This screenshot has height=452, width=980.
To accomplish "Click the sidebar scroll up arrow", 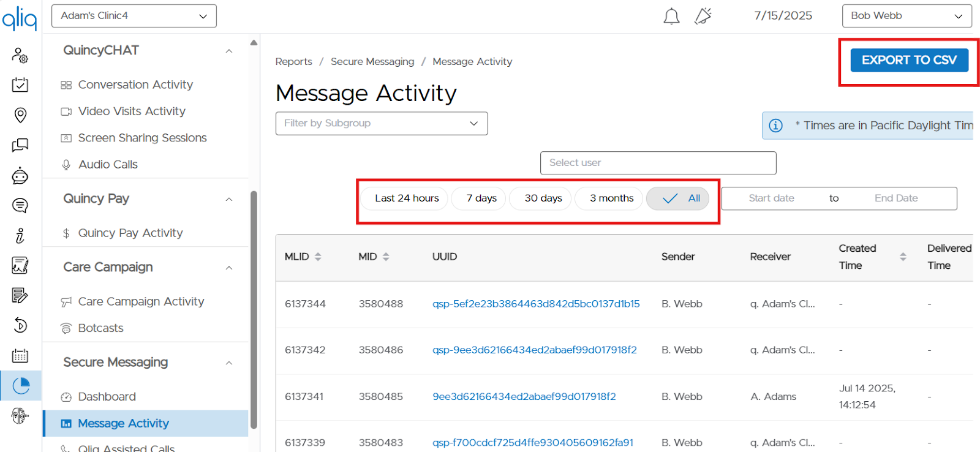I will click(x=254, y=43).
